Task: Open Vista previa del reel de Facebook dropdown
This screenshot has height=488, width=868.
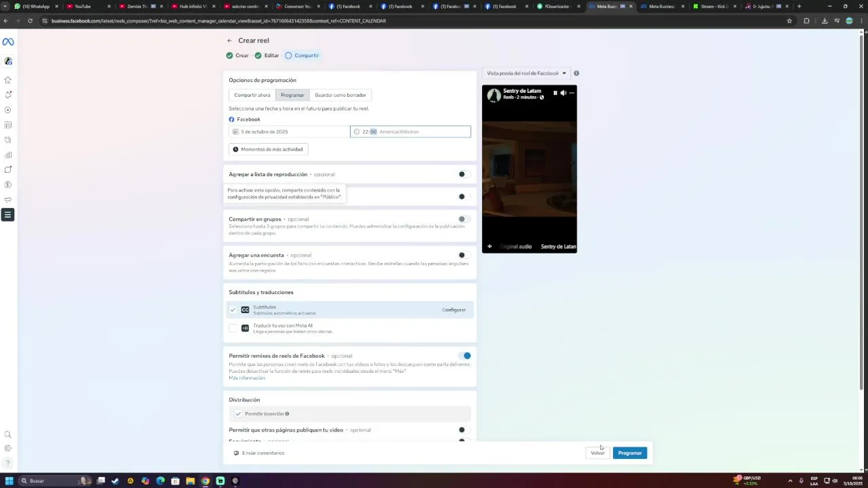Action: coord(526,73)
